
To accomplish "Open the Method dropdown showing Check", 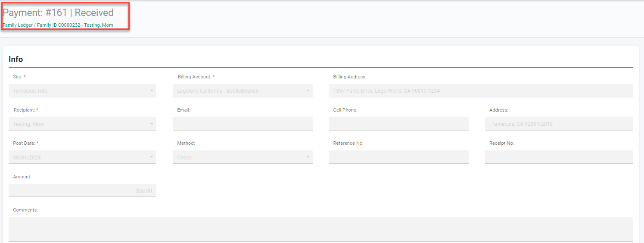I will 243,157.
